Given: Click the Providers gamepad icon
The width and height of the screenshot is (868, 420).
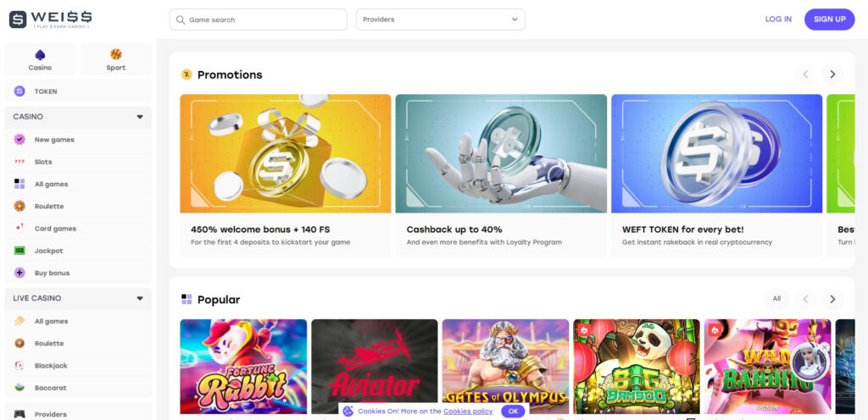Looking at the screenshot, I should click(x=19, y=414).
